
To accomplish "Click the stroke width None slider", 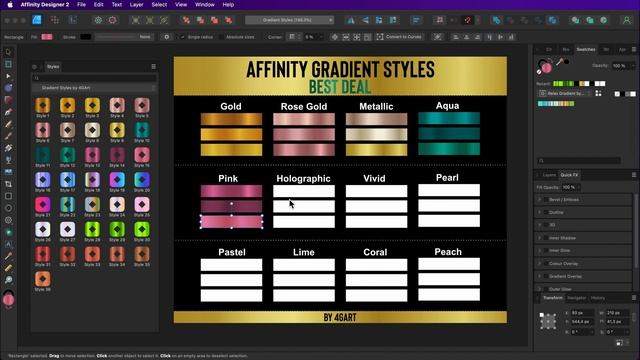I will (123, 37).
